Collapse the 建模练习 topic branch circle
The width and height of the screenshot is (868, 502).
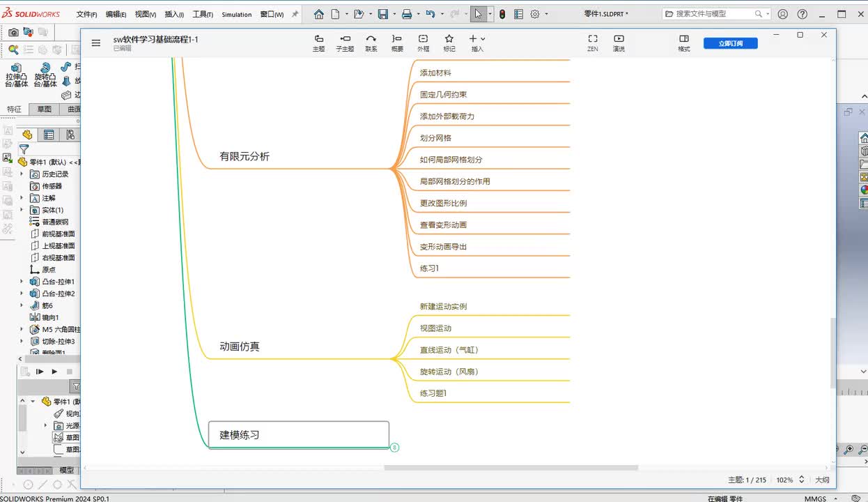(x=394, y=448)
